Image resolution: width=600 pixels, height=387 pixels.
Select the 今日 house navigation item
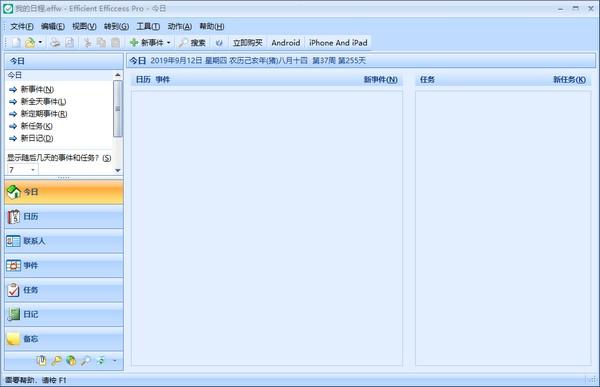click(64, 192)
